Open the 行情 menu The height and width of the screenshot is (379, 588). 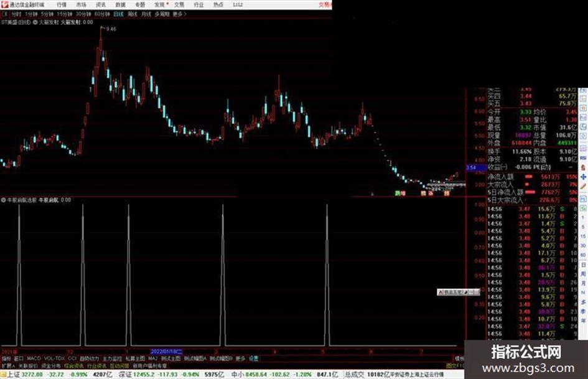click(62, 4)
